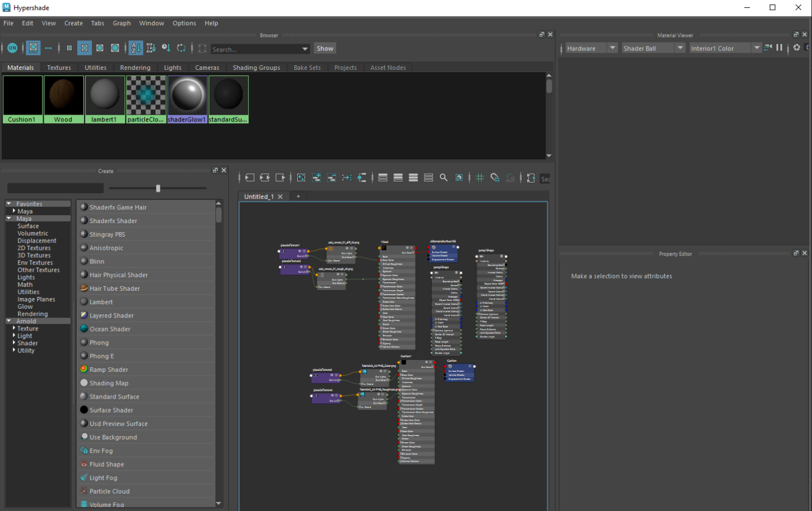This screenshot has height=511, width=812.
Task: Expand the Arnold Texture subcategory
Action: click(14, 328)
